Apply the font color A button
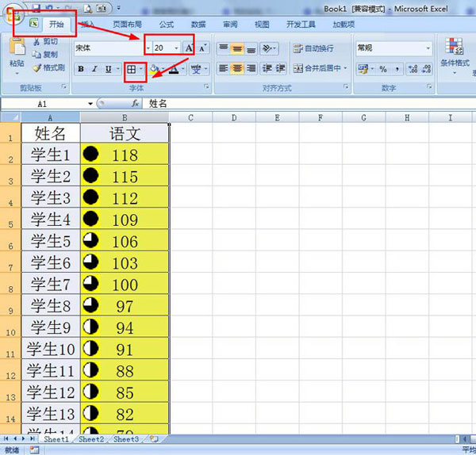The image size is (476, 455). 173,70
